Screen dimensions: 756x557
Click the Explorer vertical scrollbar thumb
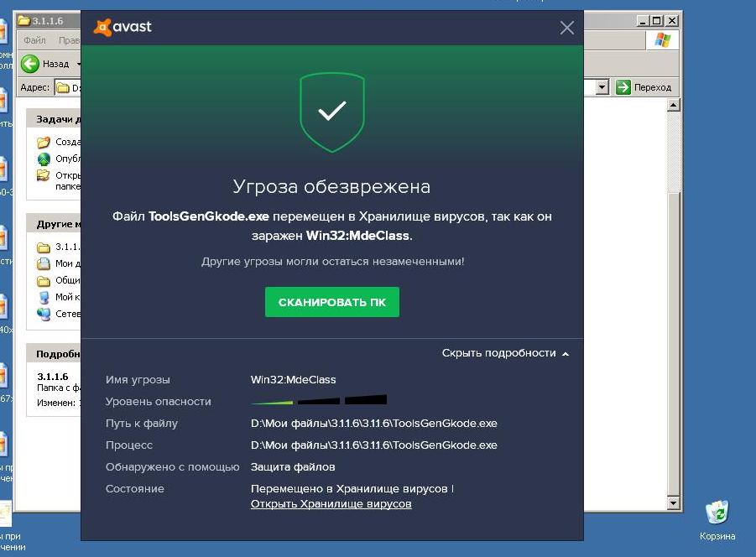coord(674,343)
